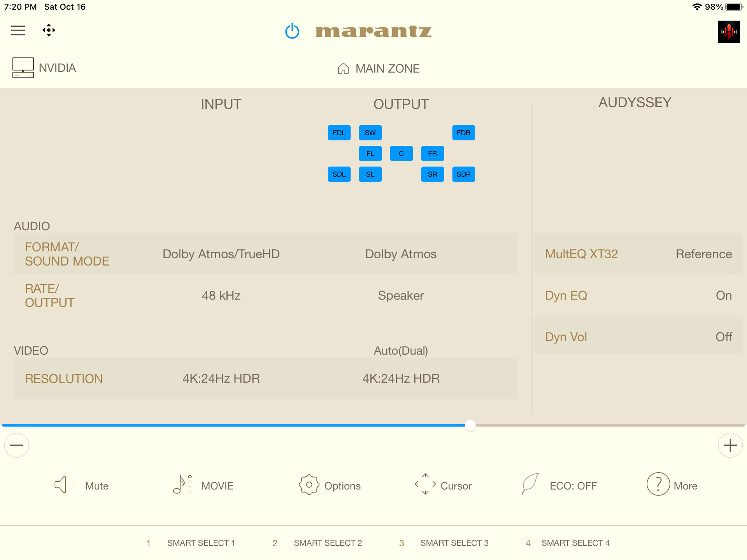Open the Options gear icon
The image size is (747, 560).
click(309, 485)
